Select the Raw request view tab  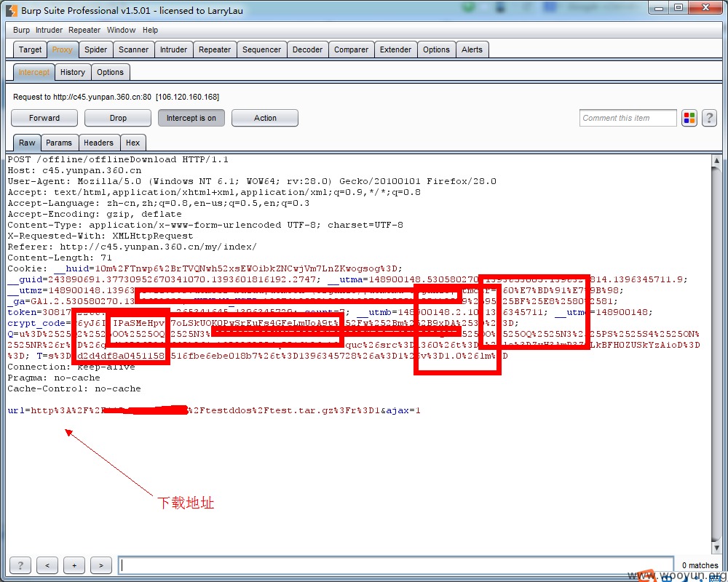click(x=27, y=143)
